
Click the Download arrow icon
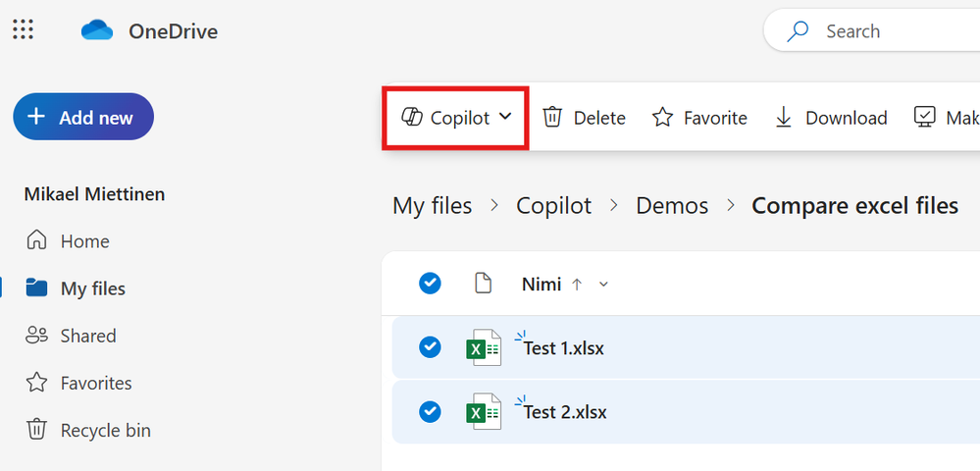click(784, 118)
